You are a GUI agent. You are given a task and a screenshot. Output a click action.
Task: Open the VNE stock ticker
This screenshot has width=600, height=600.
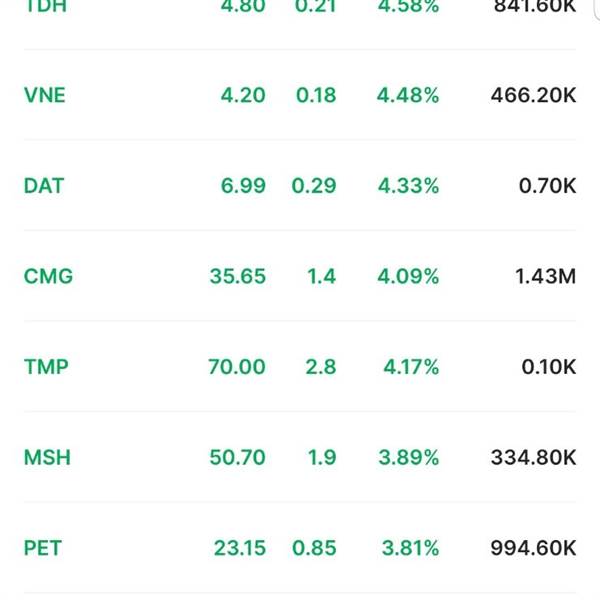pos(44,95)
